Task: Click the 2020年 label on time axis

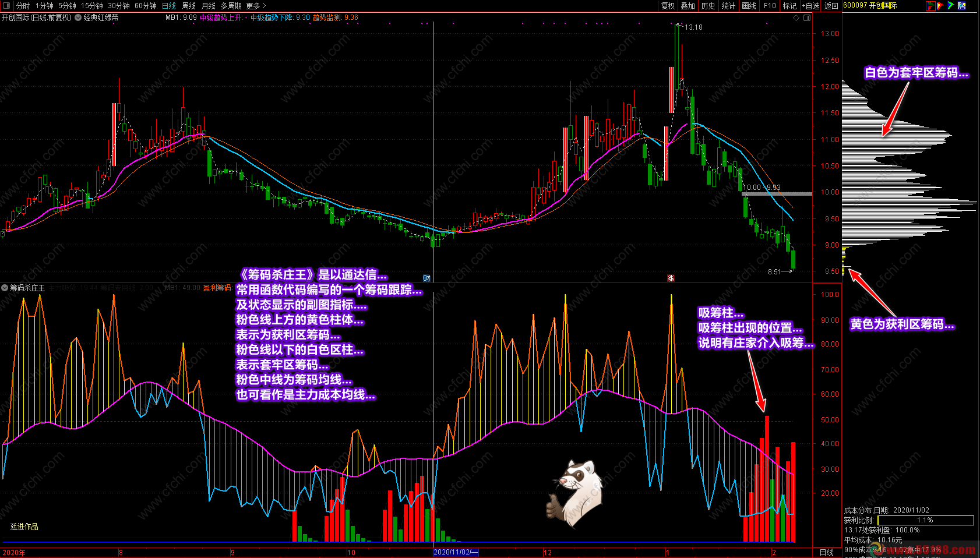Action: click(14, 552)
